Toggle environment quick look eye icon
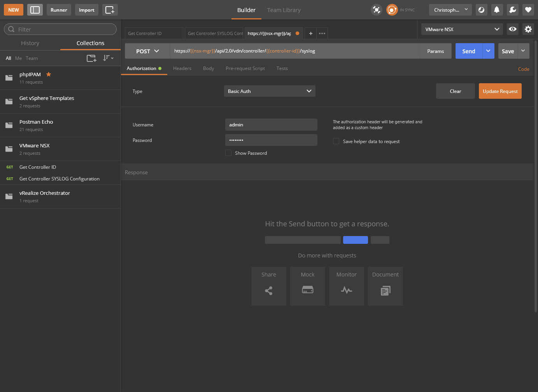Viewport: 538px width, 392px height. click(x=513, y=29)
